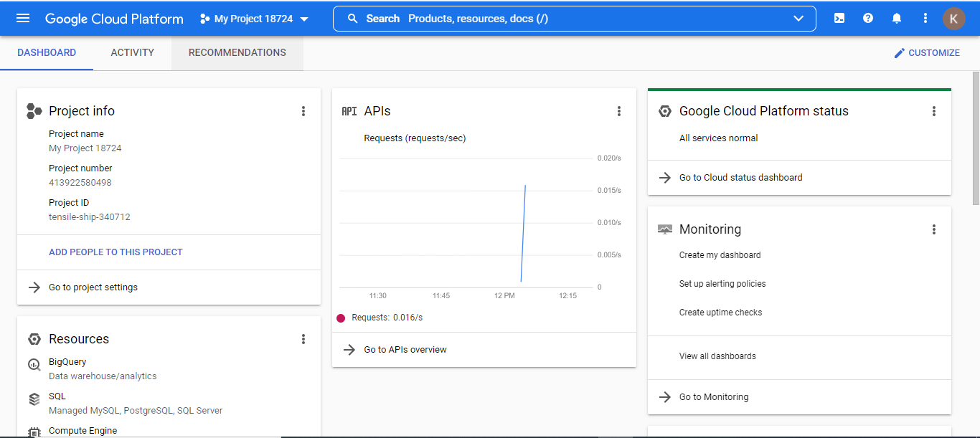This screenshot has height=438, width=980.
Task: Click the Requests (requests/sec) chart title
Action: (415, 138)
